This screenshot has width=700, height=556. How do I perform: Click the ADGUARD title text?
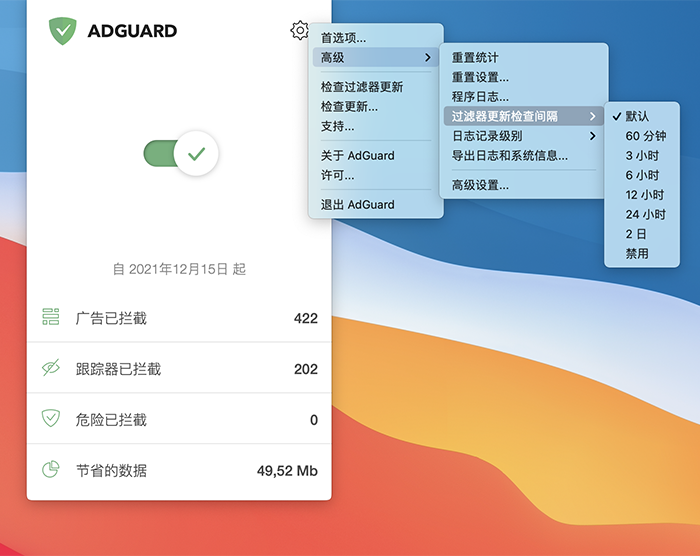pyautogui.click(x=133, y=31)
